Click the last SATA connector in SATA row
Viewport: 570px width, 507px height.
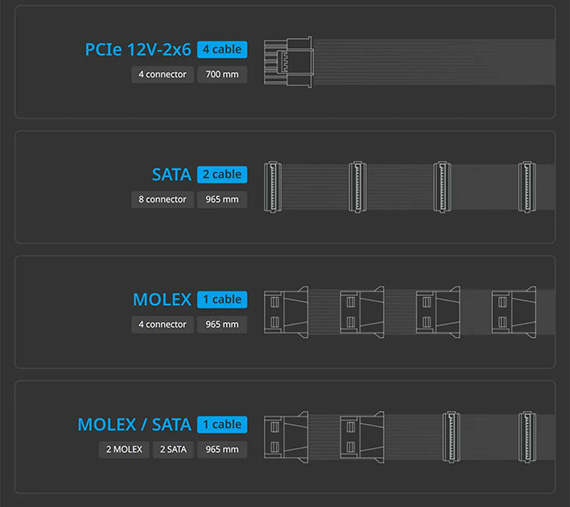[x=527, y=187]
